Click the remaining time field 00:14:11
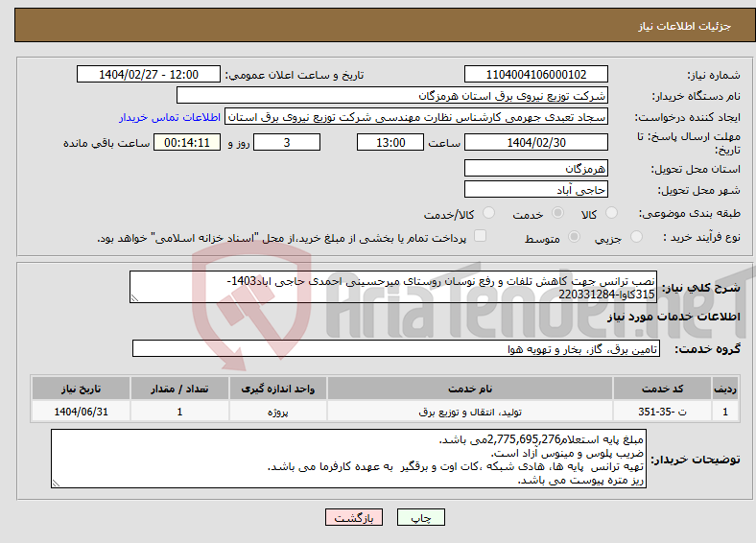 click(x=187, y=142)
